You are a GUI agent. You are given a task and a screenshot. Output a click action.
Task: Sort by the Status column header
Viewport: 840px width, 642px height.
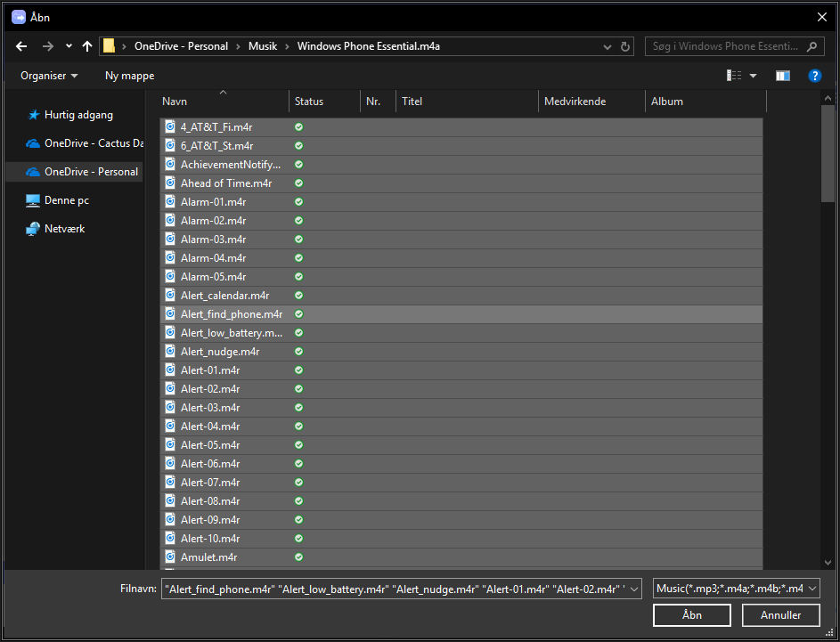click(324, 102)
